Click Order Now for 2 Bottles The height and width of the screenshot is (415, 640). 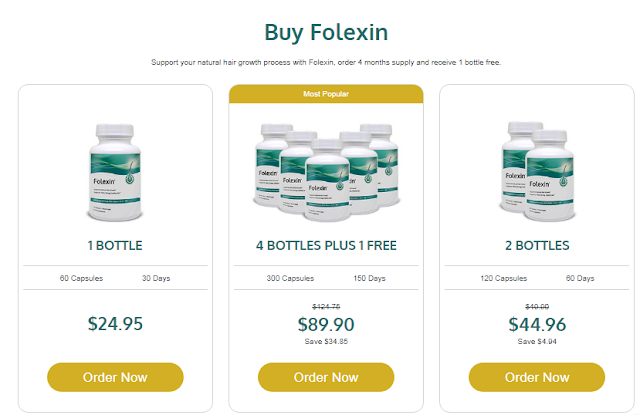[x=536, y=377]
